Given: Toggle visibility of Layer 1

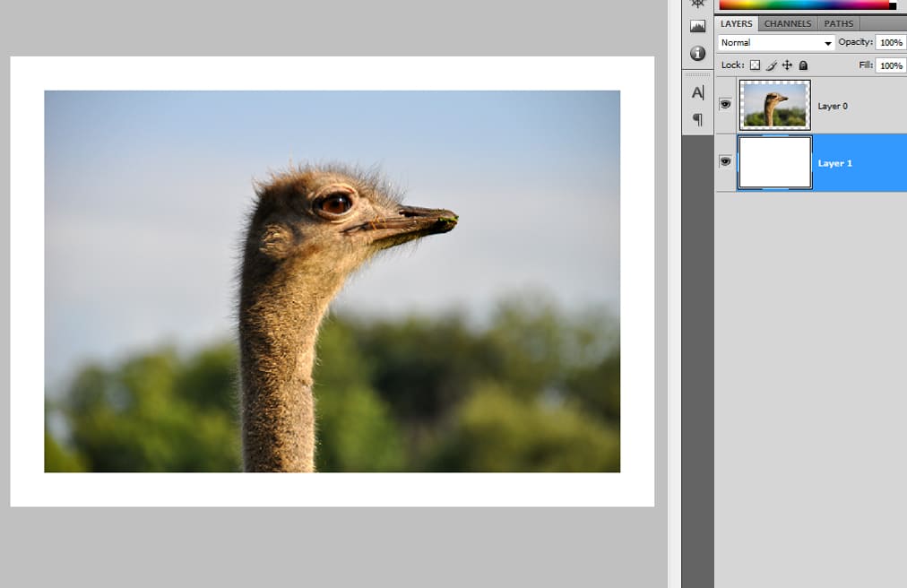Looking at the screenshot, I should pos(725,161).
